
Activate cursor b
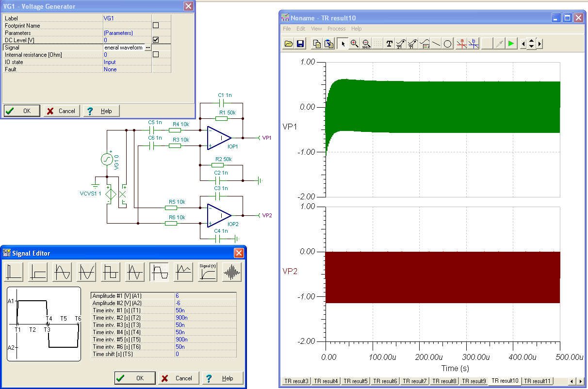474,44
